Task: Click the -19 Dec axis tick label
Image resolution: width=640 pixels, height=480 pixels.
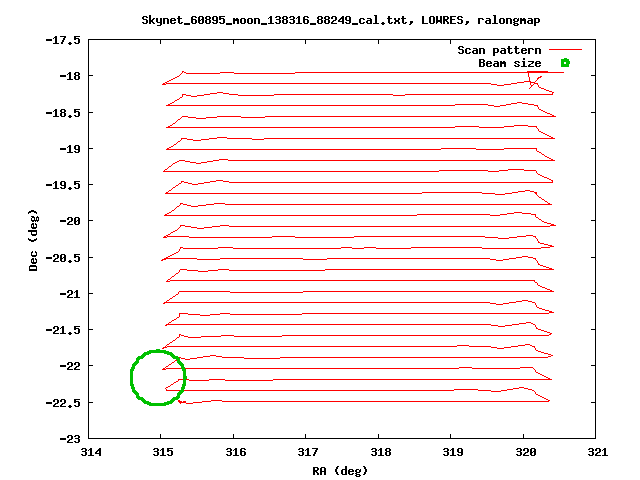Action: (70, 149)
